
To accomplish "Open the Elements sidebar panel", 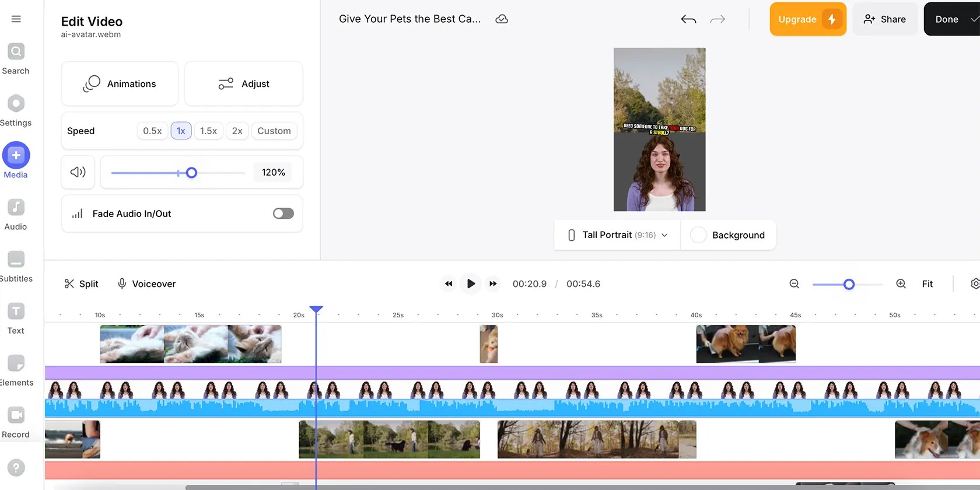I will tap(16, 370).
